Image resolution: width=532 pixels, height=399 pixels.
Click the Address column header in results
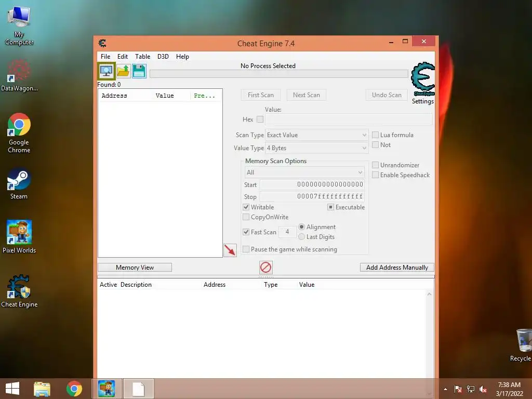(x=114, y=96)
